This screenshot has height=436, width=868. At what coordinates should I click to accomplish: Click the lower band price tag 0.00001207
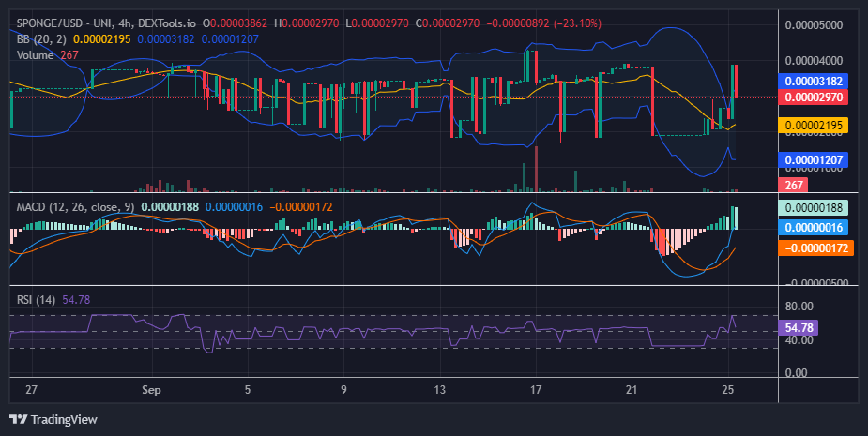point(814,160)
